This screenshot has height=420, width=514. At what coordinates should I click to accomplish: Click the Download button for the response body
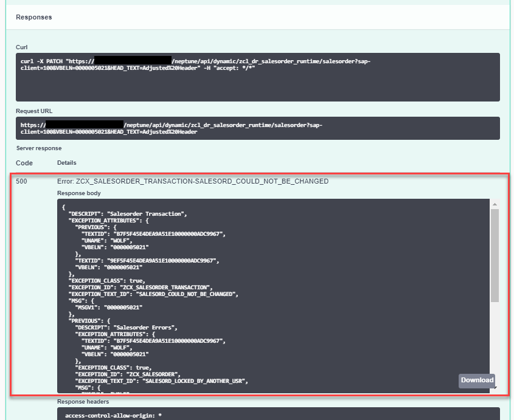pos(476,380)
